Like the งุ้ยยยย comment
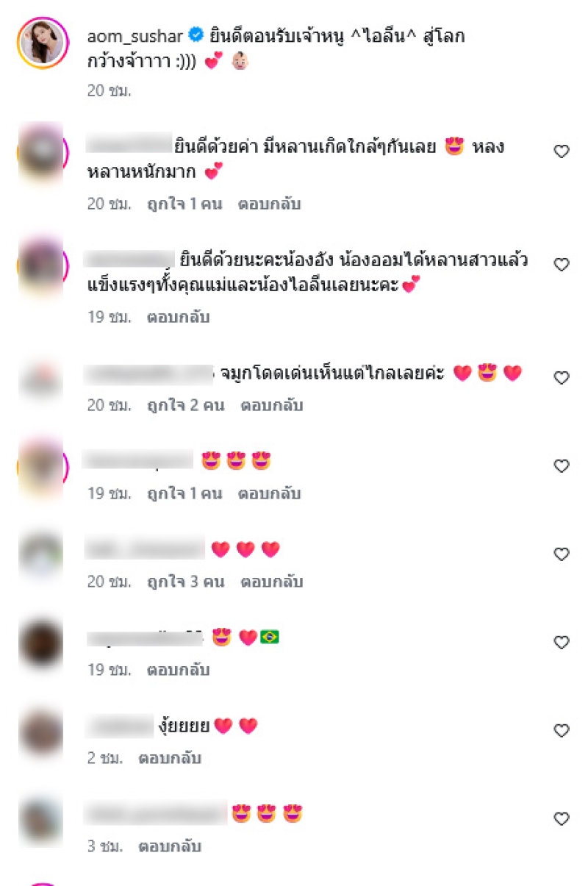This screenshot has width=588, height=886. coord(562,731)
